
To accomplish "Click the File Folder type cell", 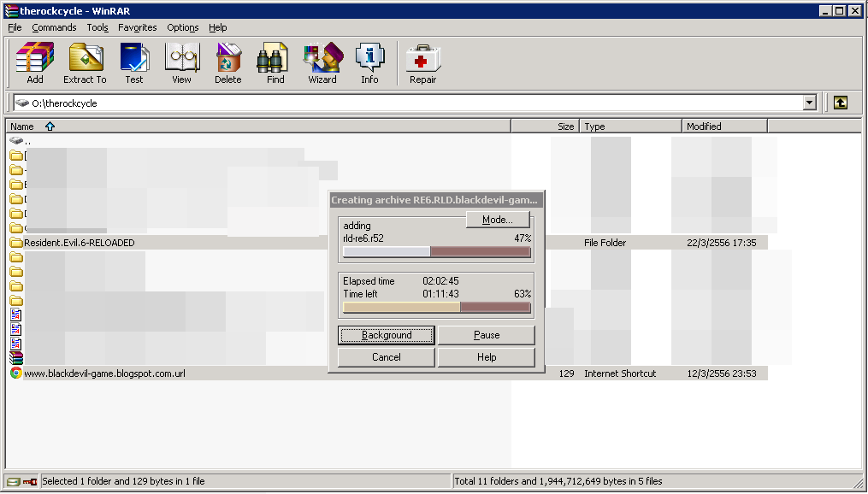I will (605, 243).
